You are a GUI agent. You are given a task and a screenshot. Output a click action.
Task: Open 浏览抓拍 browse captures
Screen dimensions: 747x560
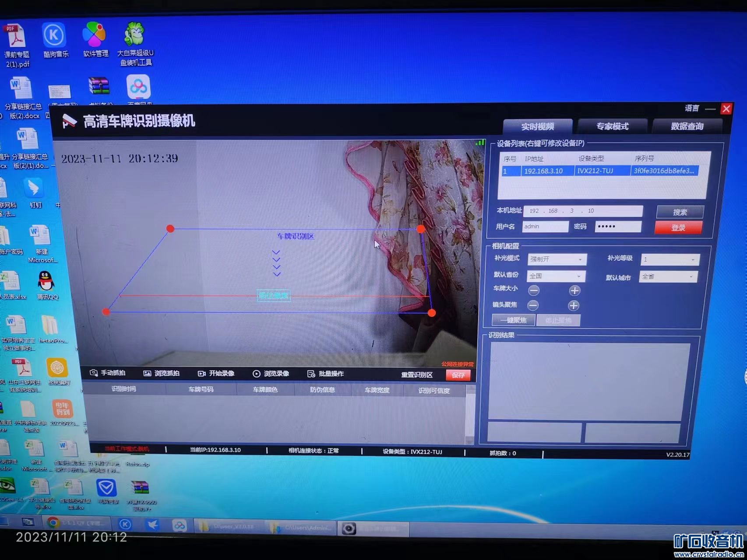(162, 373)
